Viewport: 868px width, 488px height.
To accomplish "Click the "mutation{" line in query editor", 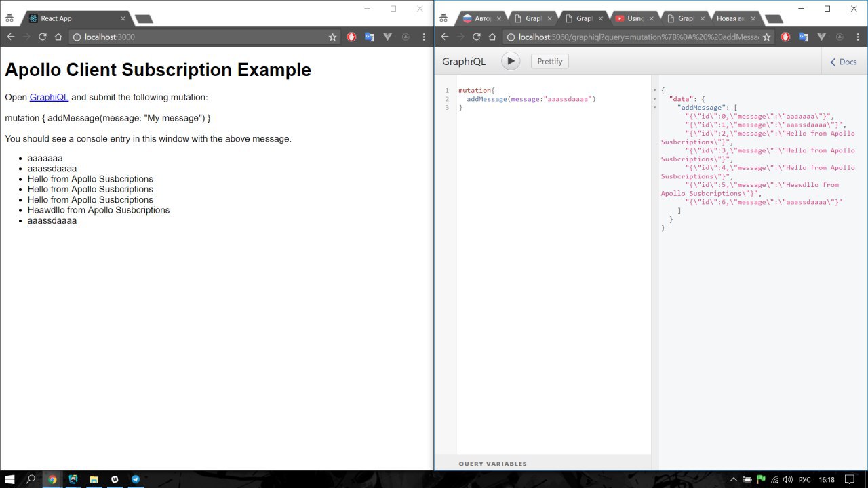I will tap(477, 90).
